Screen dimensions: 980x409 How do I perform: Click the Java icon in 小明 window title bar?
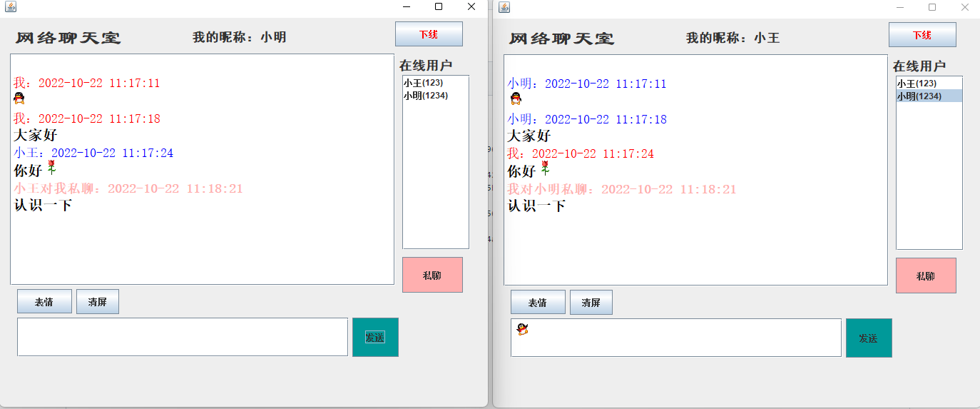click(10, 7)
